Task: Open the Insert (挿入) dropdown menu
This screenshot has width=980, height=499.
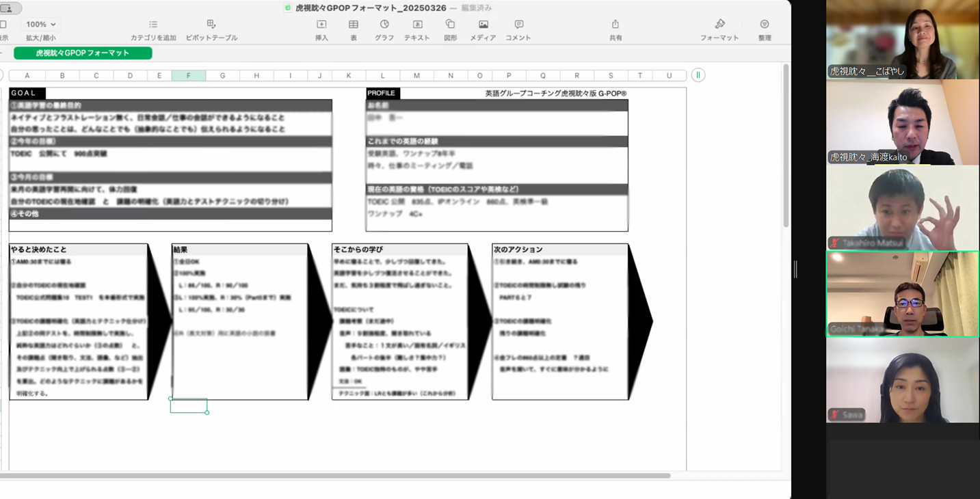Action: coord(321,25)
